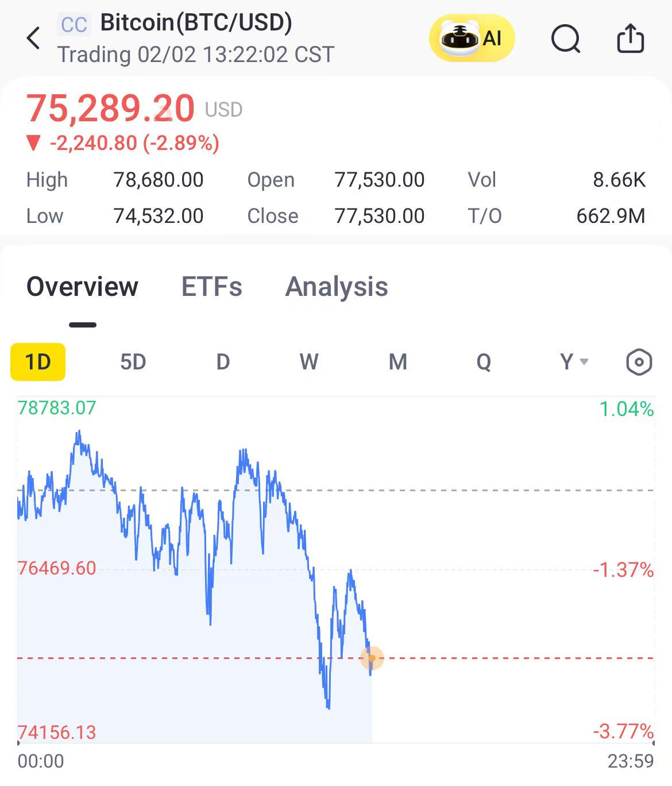Image resolution: width=672 pixels, height=786 pixels.
Task: Select quarterly Q chart interval
Action: tap(484, 362)
